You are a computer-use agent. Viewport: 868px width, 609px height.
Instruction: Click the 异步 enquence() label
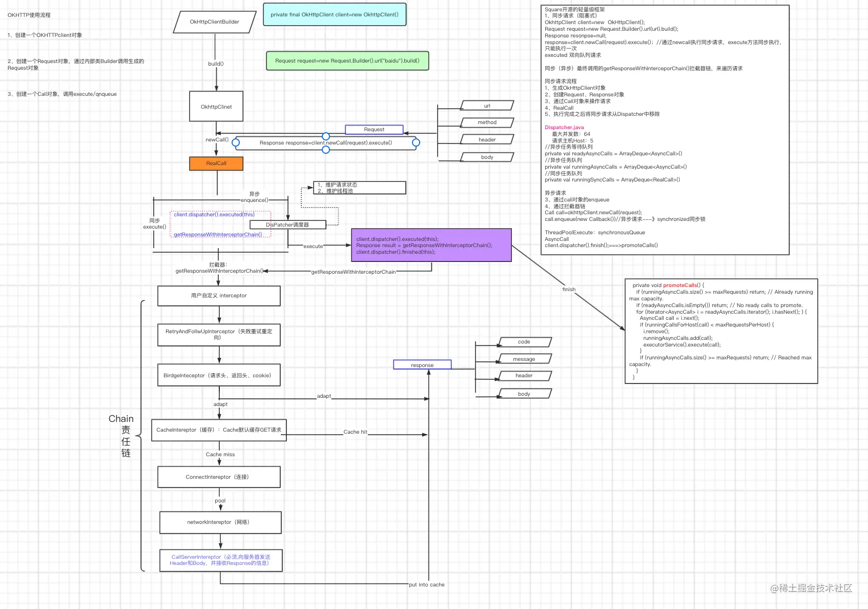coord(255,197)
